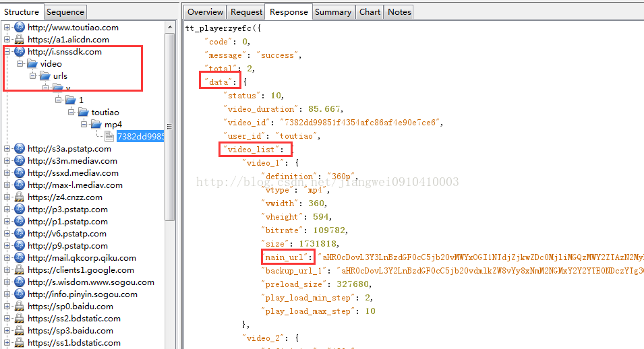Select the https://ss1.bdstatic.com host
Viewport: 644px width, 349px height.
click(74, 342)
